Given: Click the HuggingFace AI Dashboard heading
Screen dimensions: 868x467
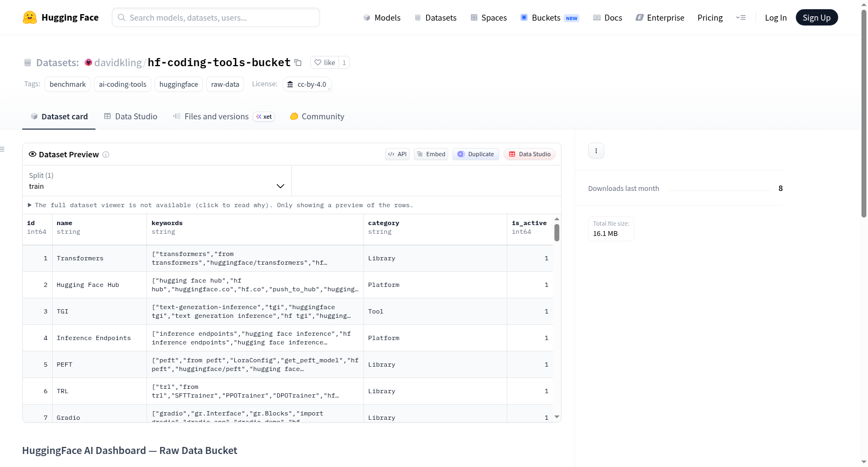Looking at the screenshot, I should tap(130, 451).
